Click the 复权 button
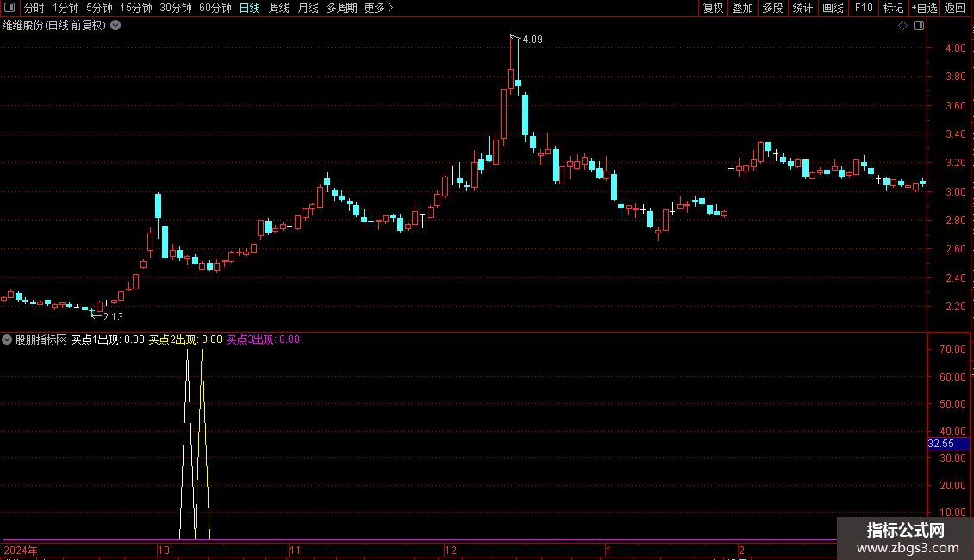This screenshot has width=974, height=560. (x=713, y=8)
